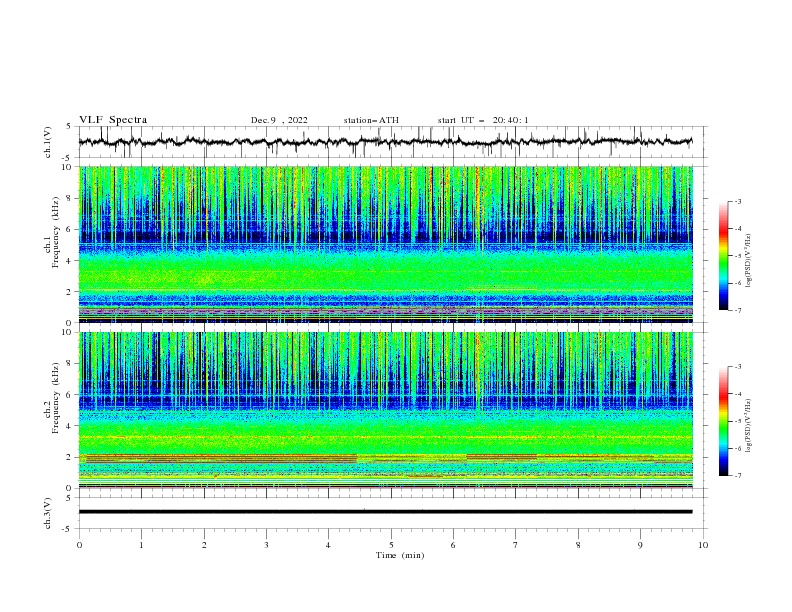The width and height of the screenshot is (792, 612).
Task: Click the "-5" volt tick of ch.1(V) axis
Action: (68, 158)
